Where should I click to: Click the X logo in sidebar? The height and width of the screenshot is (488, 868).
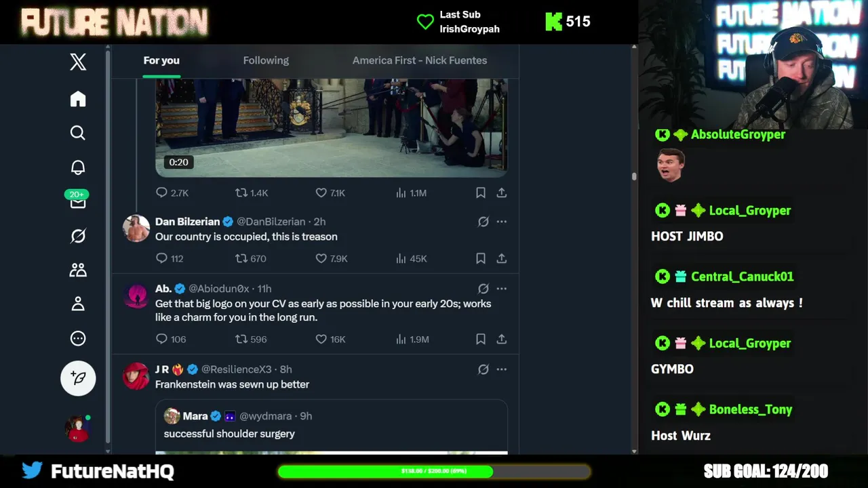tap(78, 62)
